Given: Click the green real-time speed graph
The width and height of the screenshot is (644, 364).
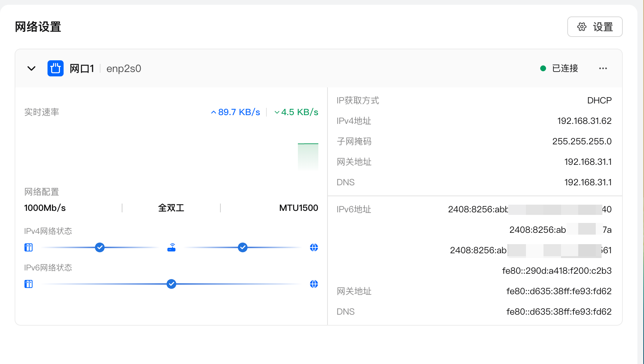Looking at the screenshot, I should (x=308, y=156).
